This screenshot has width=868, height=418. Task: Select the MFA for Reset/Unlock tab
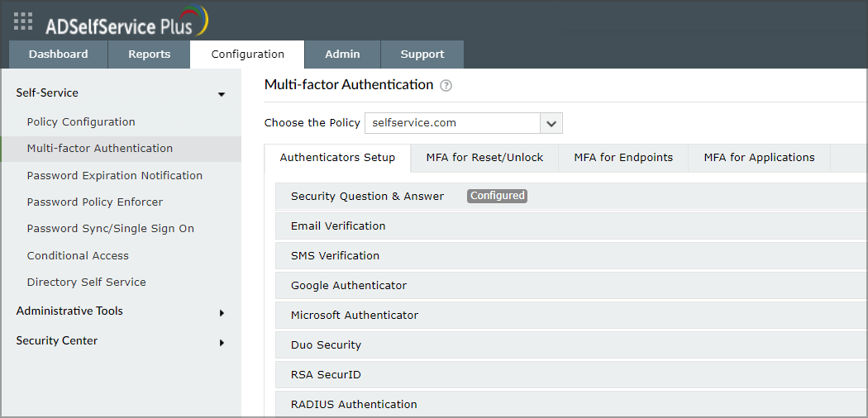point(484,158)
